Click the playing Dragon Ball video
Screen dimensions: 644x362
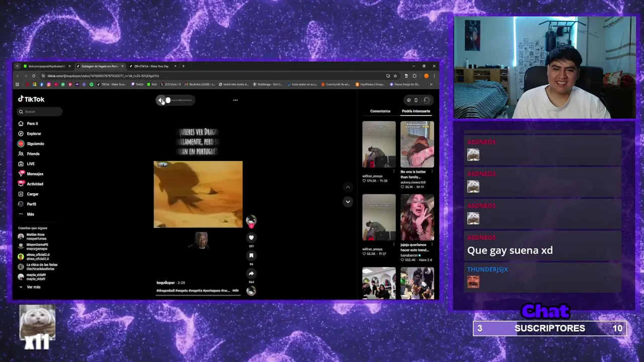tap(198, 194)
